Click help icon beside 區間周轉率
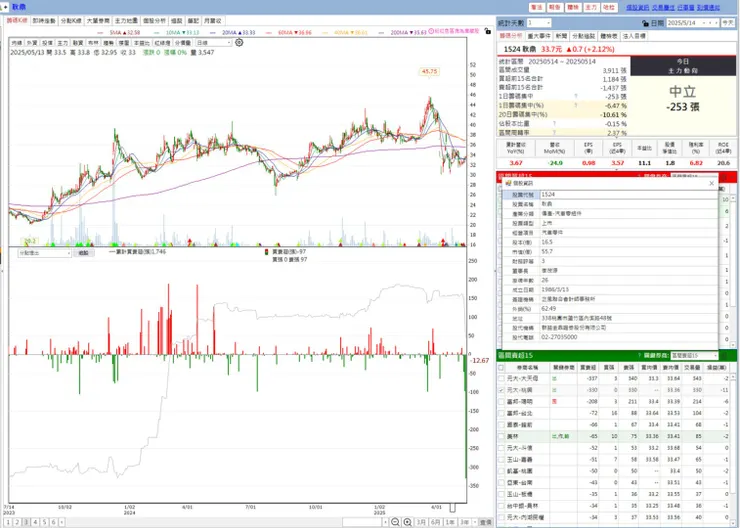Screen dimensions: 740x528 (554, 133)
